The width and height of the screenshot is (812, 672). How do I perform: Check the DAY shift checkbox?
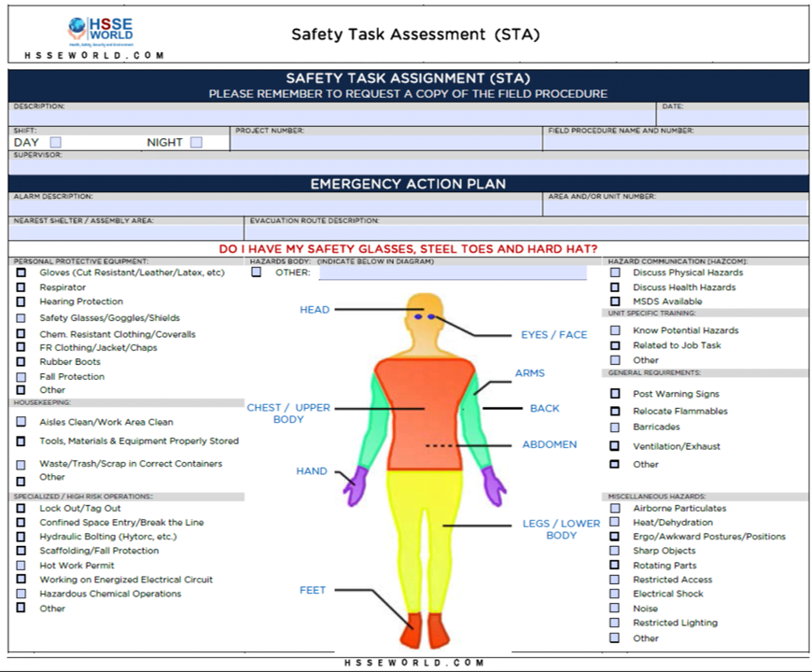click(x=55, y=142)
